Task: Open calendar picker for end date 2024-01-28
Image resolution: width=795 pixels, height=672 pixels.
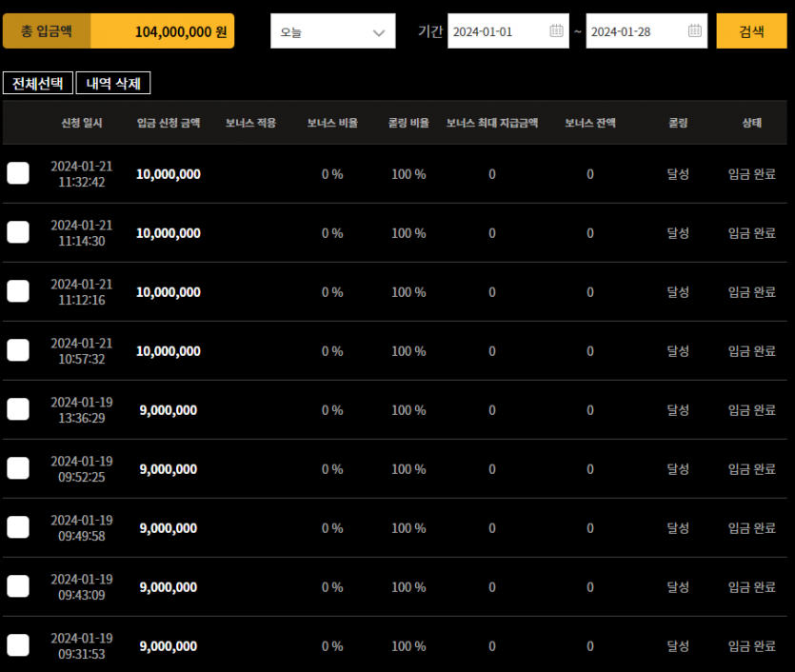Action: coord(695,30)
